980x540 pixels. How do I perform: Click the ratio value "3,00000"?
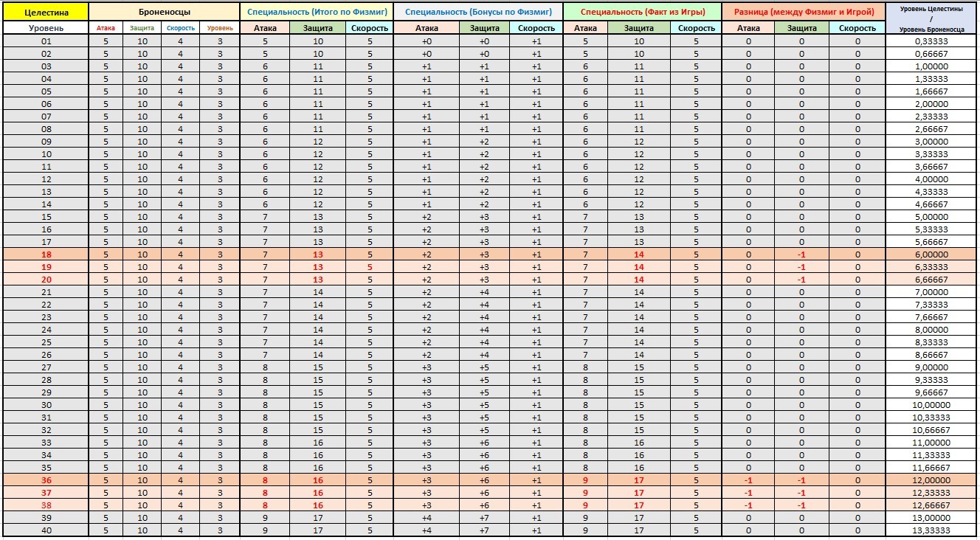(931, 142)
